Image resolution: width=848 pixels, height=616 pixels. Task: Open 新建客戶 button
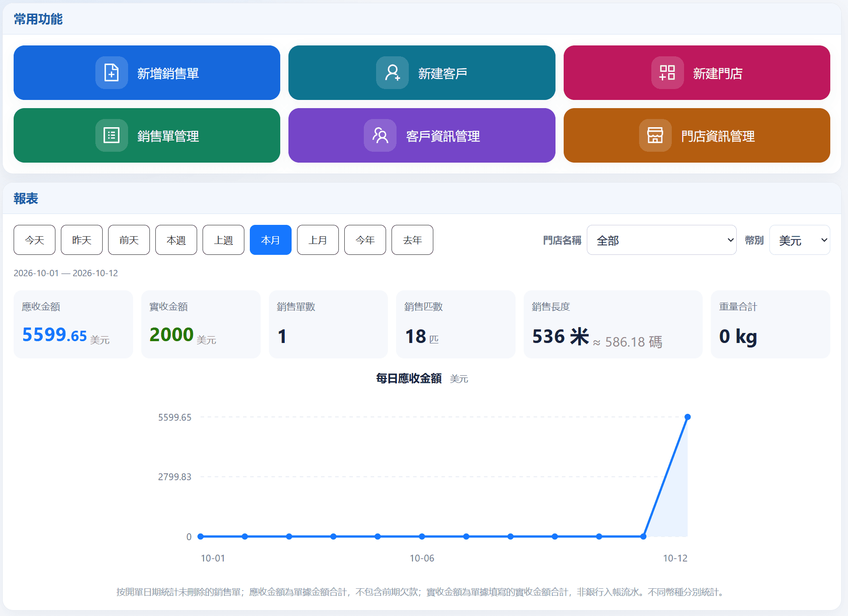(422, 73)
